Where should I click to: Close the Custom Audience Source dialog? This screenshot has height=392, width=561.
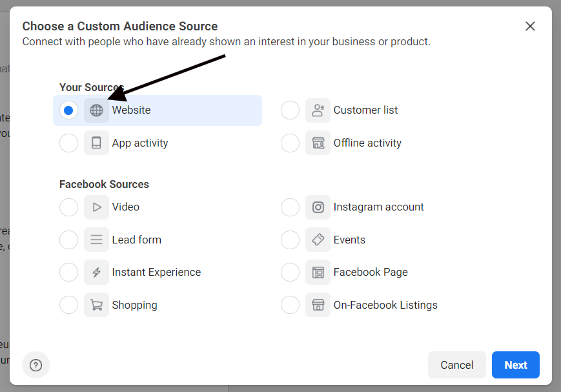530,26
